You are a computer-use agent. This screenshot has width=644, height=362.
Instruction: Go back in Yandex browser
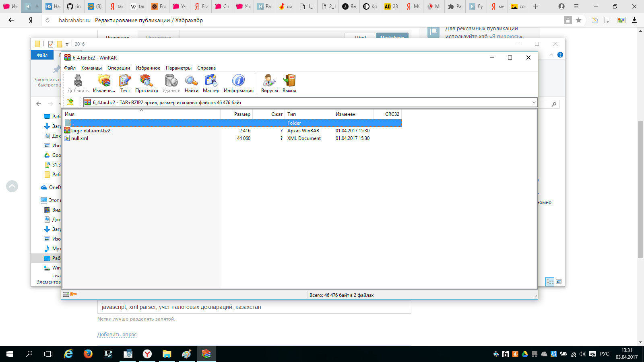click(11, 20)
